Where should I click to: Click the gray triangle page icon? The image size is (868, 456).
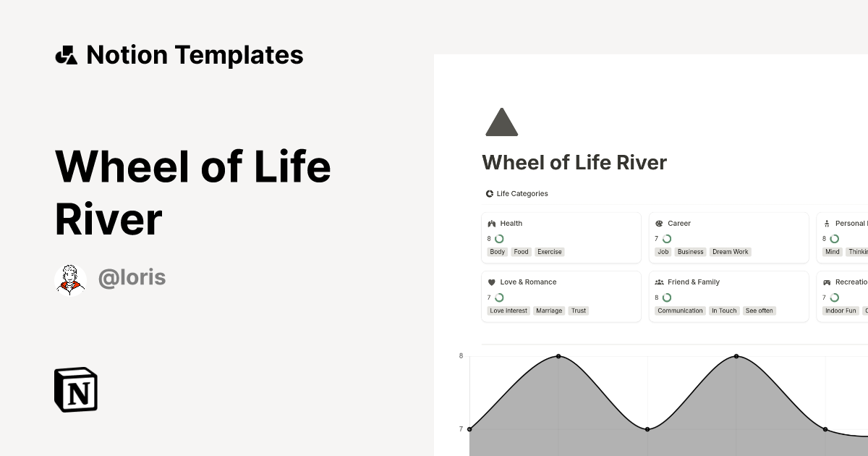pos(502,122)
